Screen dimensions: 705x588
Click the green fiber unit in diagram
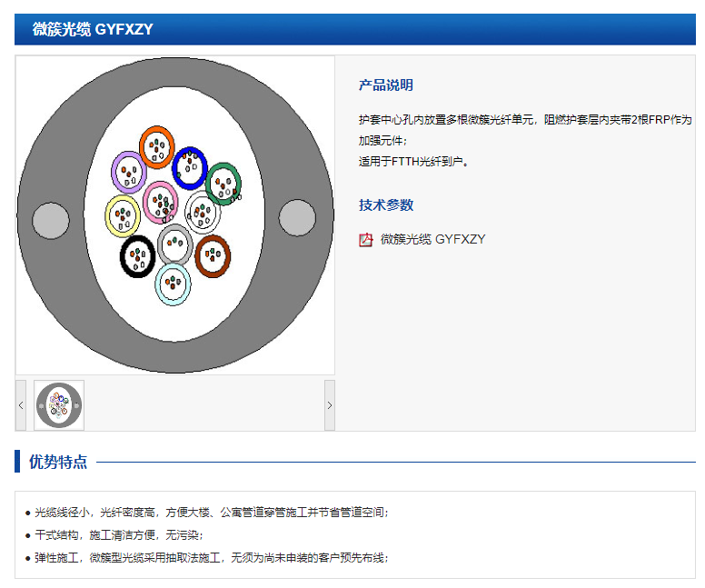click(x=223, y=184)
